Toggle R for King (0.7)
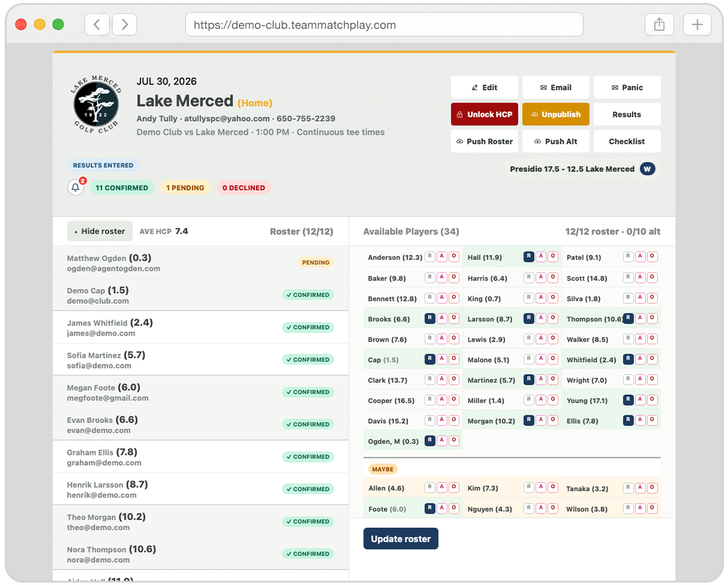728x585 pixels. coord(529,298)
